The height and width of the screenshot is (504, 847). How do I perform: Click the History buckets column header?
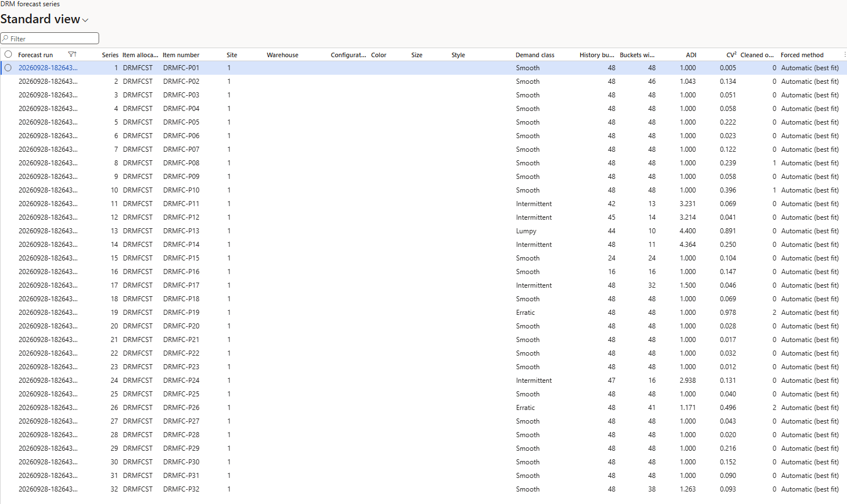tap(597, 55)
